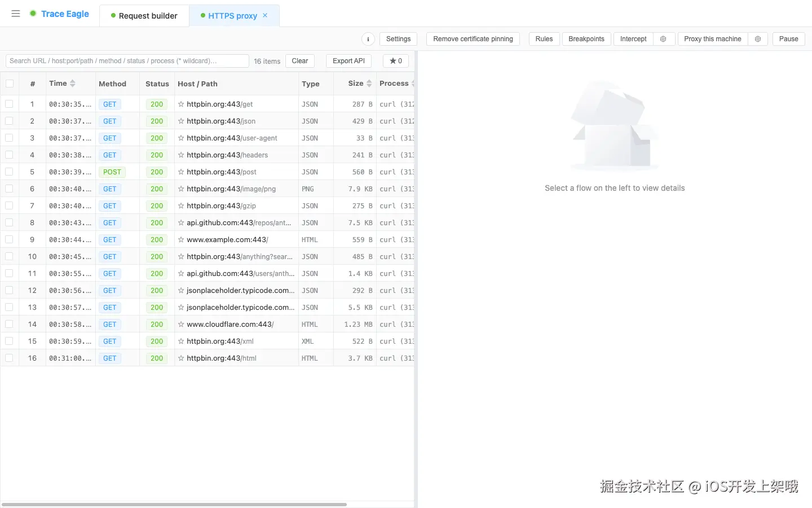Star the httpbin.org:443/json flow
The image size is (812, 508).
[181, 121]
